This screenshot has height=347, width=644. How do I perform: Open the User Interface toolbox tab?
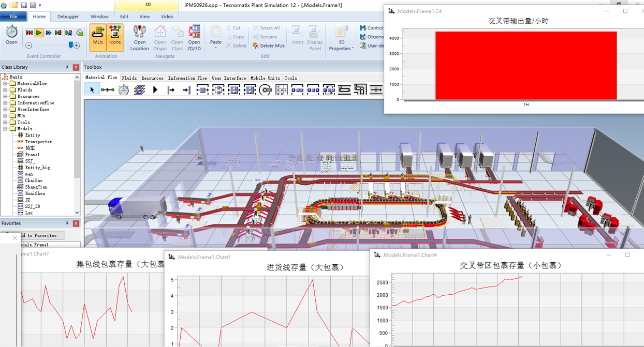click(229, 78)
